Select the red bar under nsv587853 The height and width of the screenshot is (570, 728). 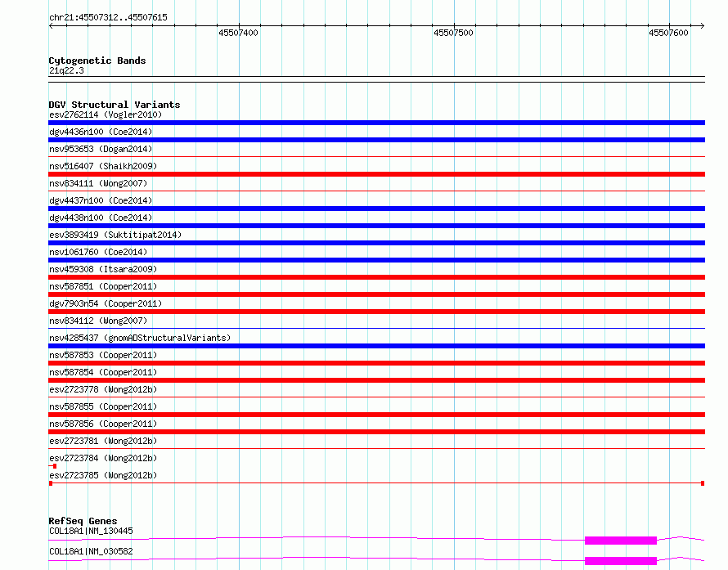pos(376,363)
